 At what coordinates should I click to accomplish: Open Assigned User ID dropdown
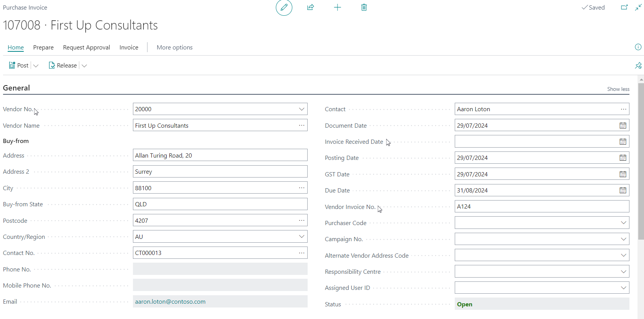[623, 288]
